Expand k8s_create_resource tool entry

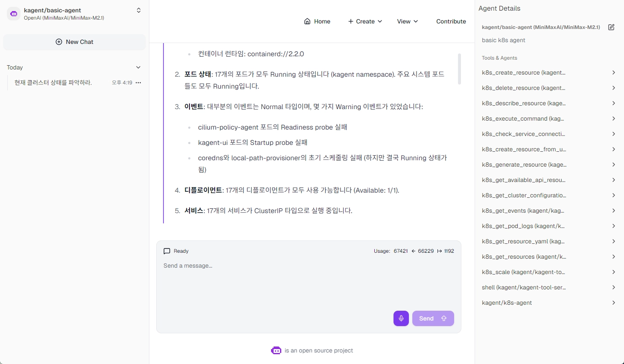[x=548, y=72]
